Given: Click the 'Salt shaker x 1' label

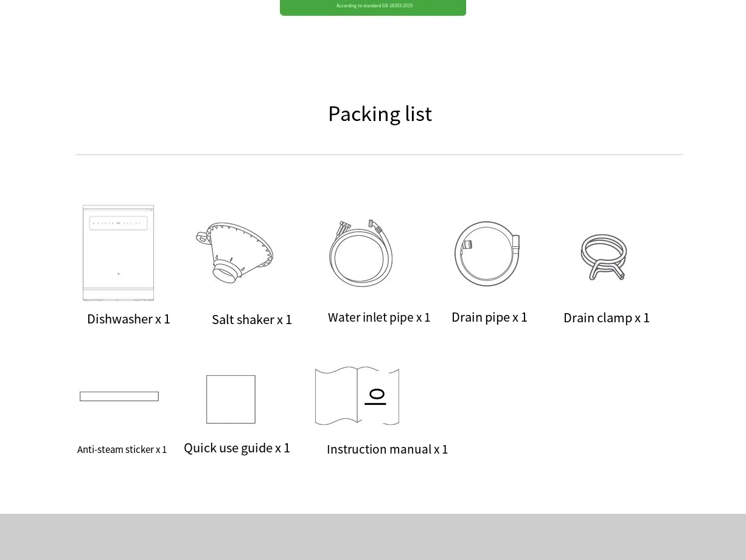Looking at the screenshot, I should point(252,320).
